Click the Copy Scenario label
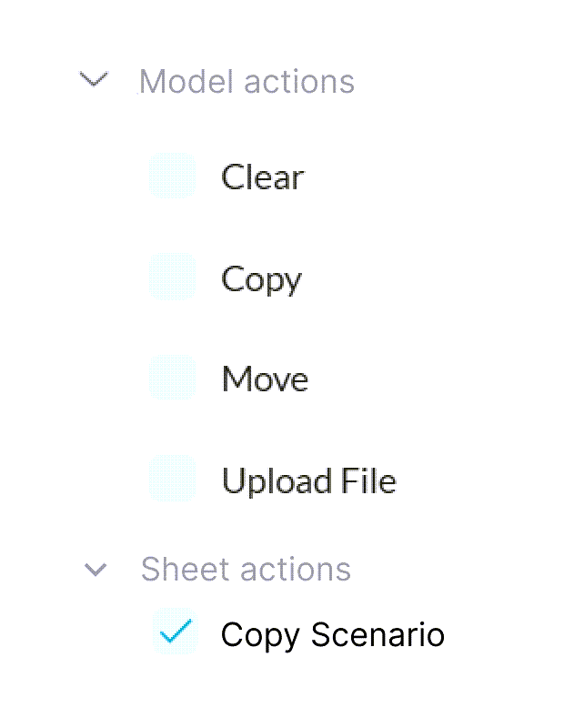This screenshot has width=584, height=728. pos(333,634)
